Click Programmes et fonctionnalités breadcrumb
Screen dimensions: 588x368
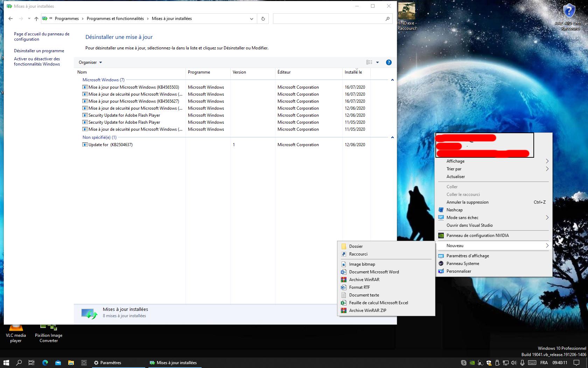click(115, 19)
